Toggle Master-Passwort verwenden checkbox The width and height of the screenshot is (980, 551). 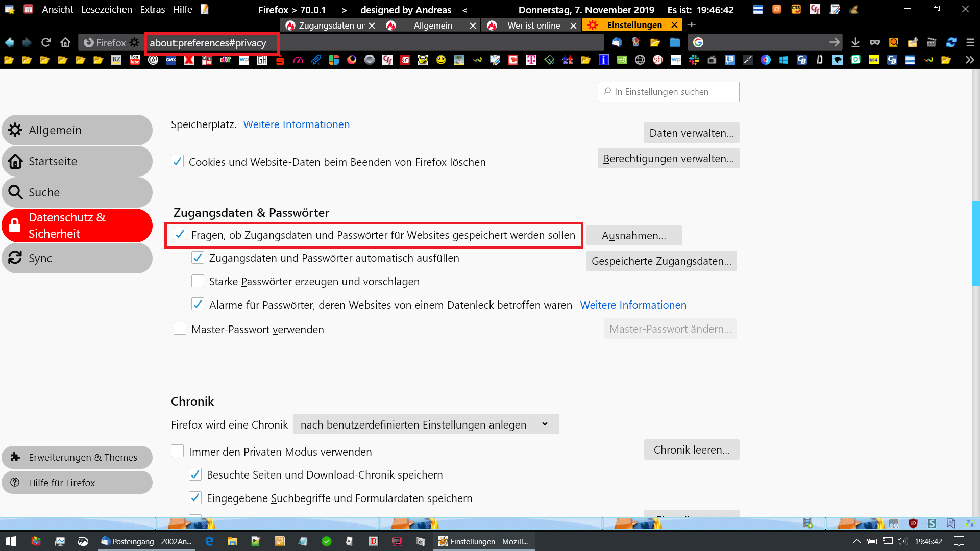coord(180,329)
